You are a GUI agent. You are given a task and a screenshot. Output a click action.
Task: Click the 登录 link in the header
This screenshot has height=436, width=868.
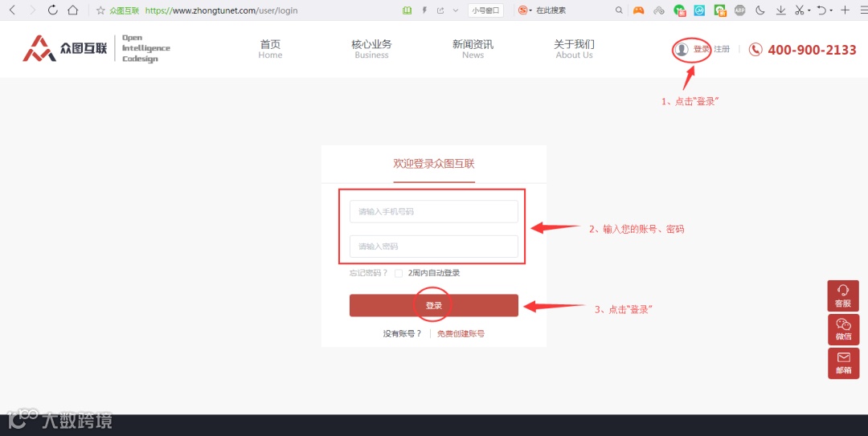701,49
